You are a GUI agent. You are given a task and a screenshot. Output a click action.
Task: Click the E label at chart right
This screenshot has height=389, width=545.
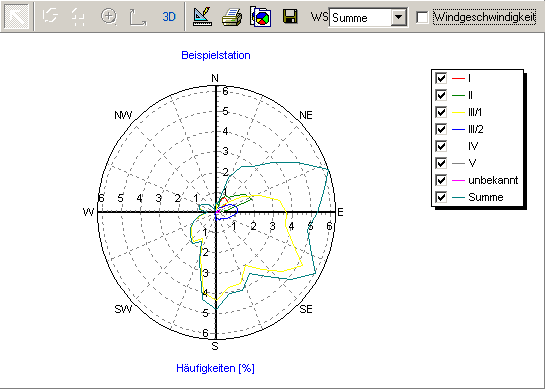340,212
